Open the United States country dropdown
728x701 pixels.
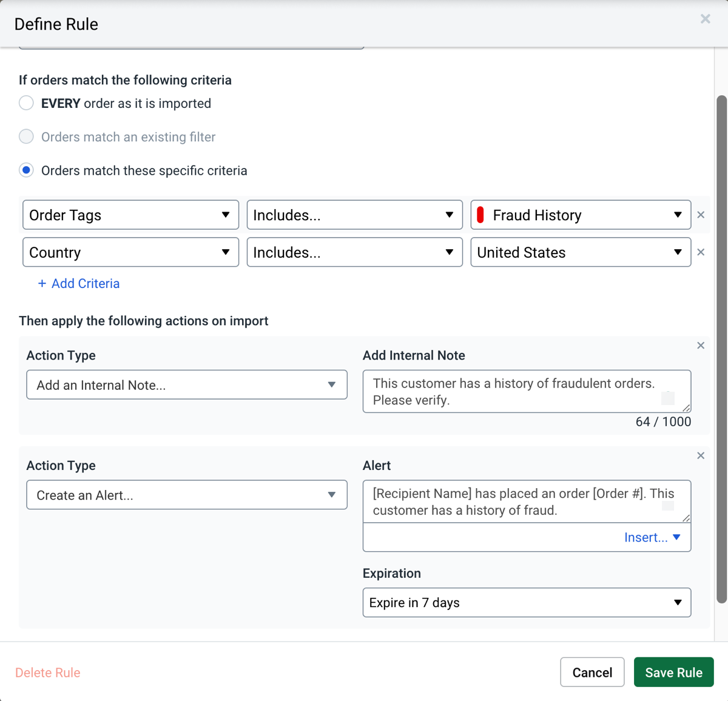pyautogui.click(x=581, y=252)
